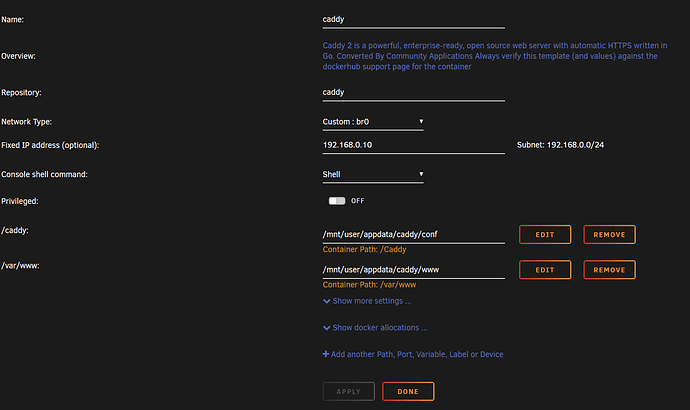
Task: Expand the Show more settings section
Action: coord(371,300)
